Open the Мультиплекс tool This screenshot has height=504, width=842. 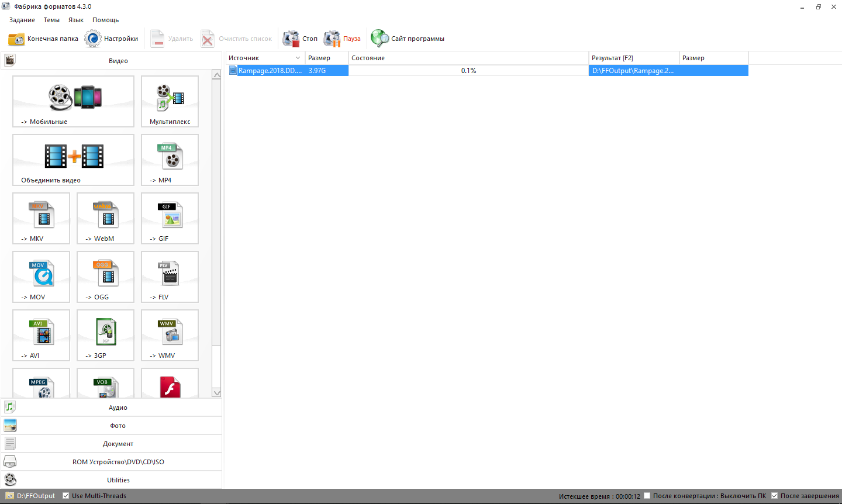[170, 101]
